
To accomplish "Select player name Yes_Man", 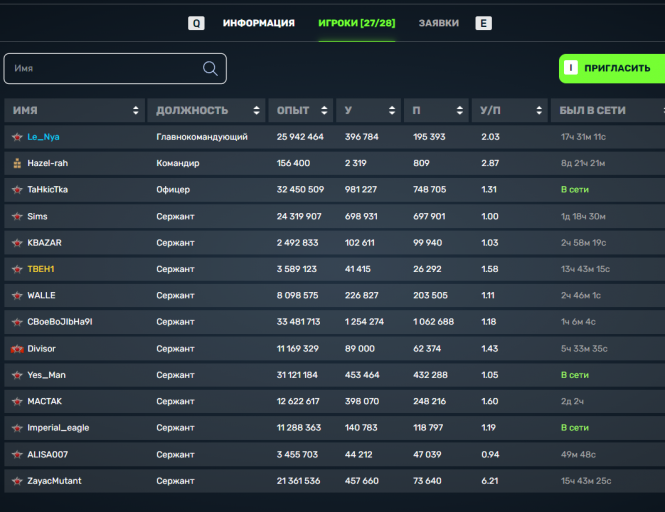I will tap(47, 375).
